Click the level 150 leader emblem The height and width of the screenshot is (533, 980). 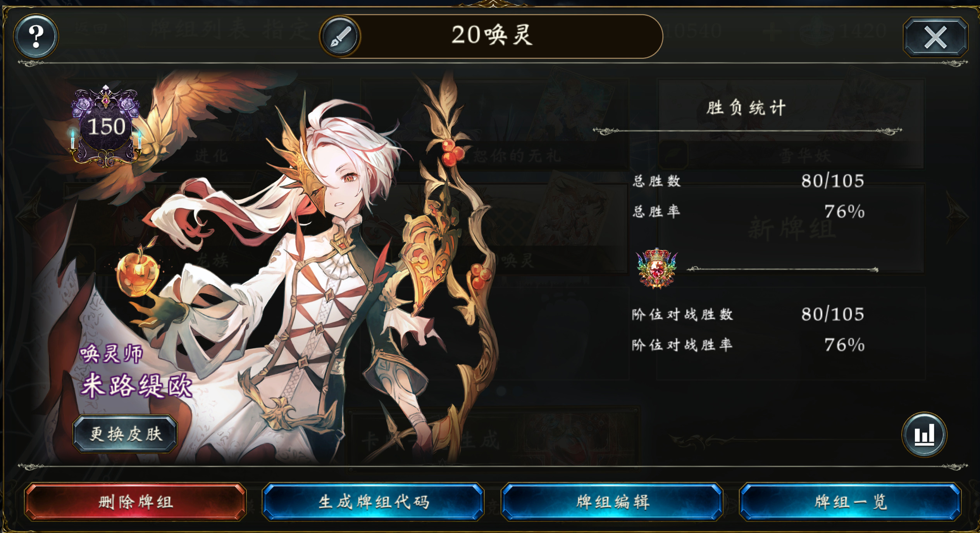(106, 126)
